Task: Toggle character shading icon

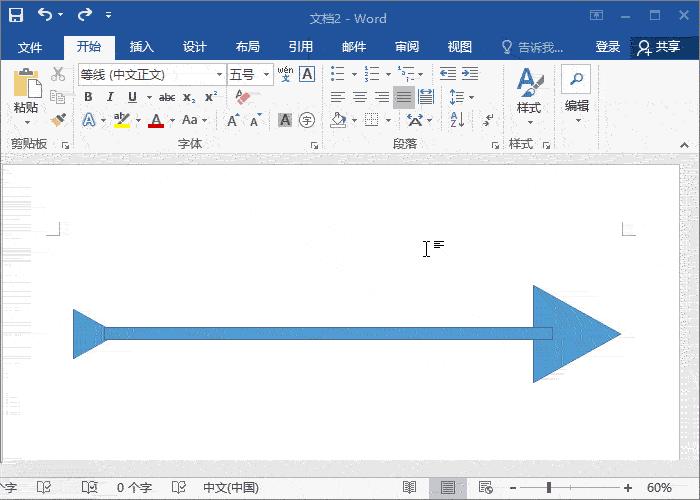Action: 285,120
